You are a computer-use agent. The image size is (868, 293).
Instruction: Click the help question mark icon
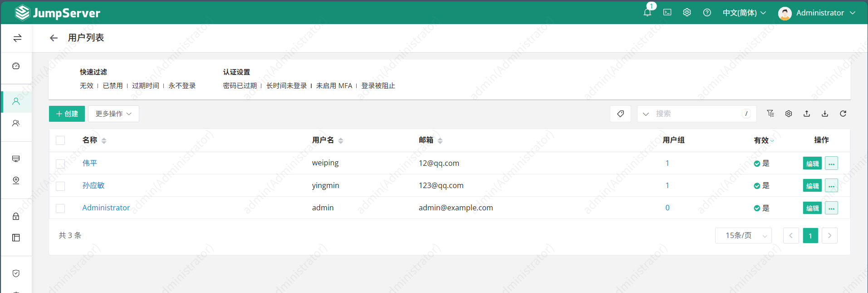pyautogui.click(x=707, y=13)
